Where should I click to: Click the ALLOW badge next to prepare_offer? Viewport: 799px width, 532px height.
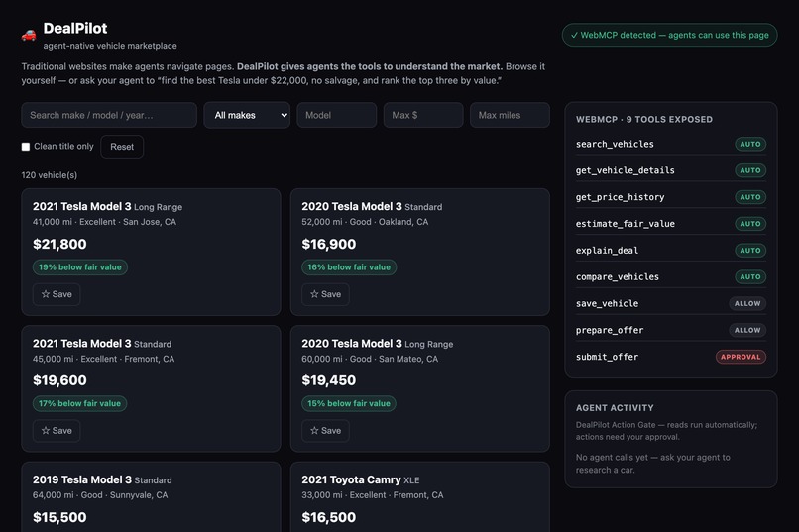point(747,330)
